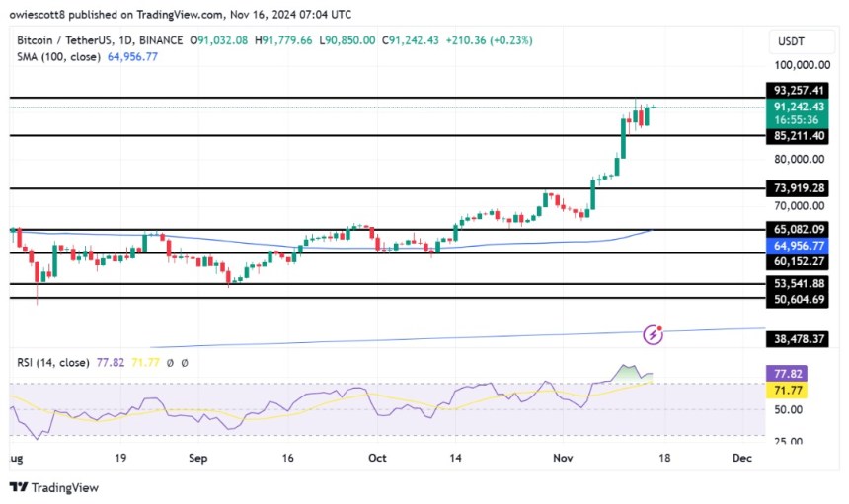Screen dimensions: 849x504
Task: Click the yellow RSI average 71.77 label
Action: point(787,391)
